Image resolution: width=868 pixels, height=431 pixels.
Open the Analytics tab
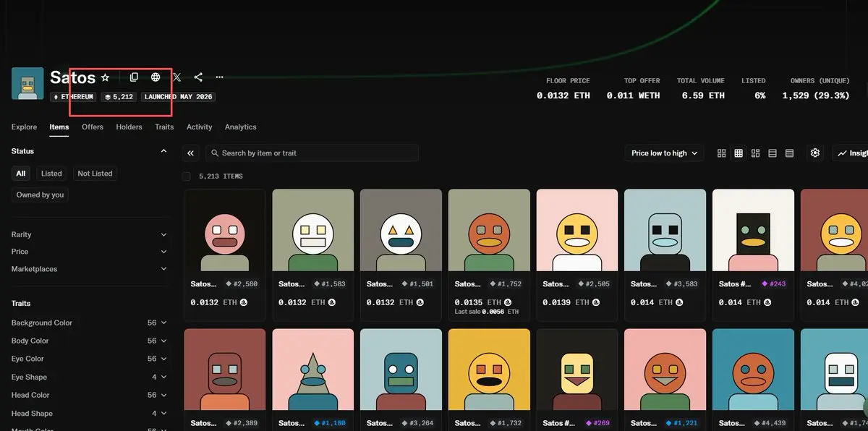click(x=241, y=127)
